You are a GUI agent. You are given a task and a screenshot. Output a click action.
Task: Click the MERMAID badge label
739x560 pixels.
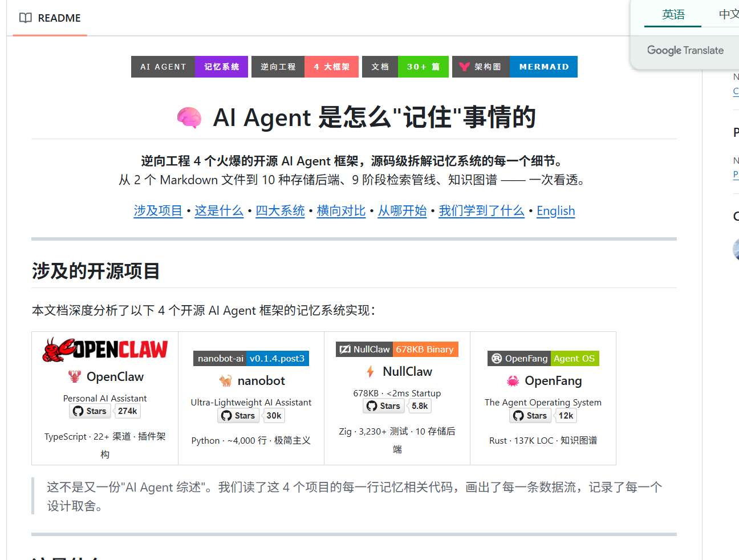click(544, 67)
